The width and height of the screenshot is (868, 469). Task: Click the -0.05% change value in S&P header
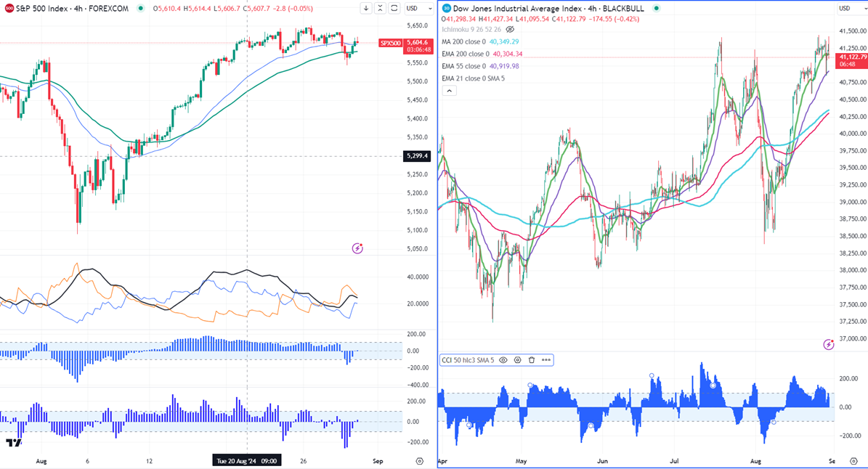[302, 8]
